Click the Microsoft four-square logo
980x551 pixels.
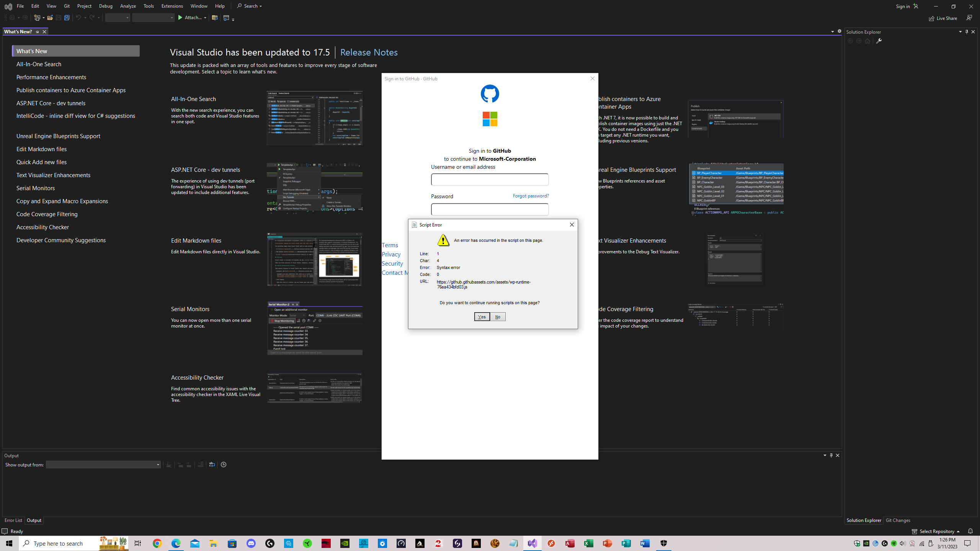point(490,119)
